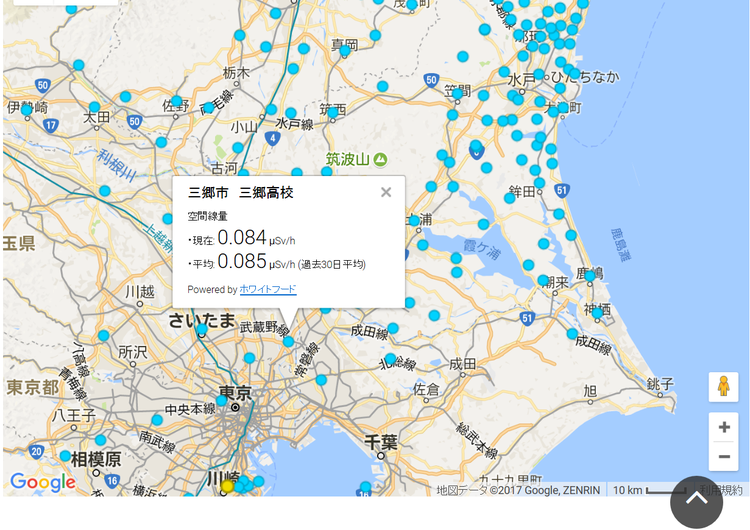Screen dimensions: 750x530
Task: Select the cyan marker next to 真岡
Action: click(x=345, y=50)
